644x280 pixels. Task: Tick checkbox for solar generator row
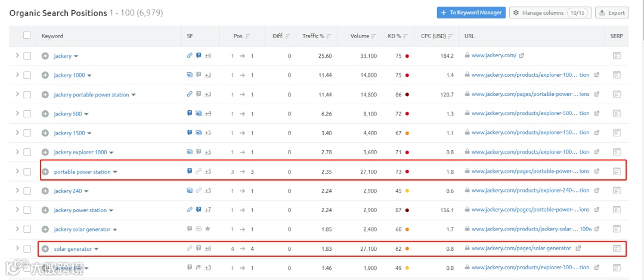tap(27, 249)
